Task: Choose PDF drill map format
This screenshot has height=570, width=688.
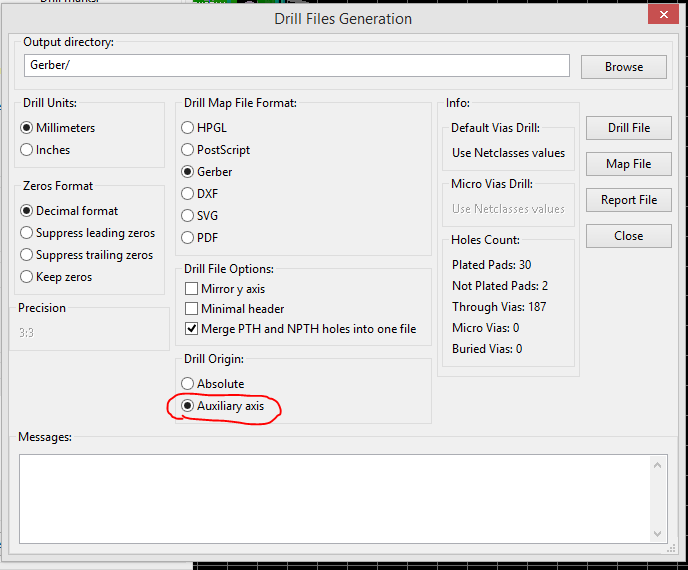Action: tap(200, 237)
